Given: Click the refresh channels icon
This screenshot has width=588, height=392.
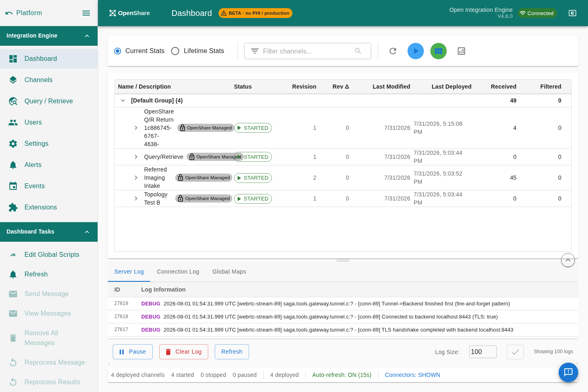Looking at the screenshot, I should click(393, 51).
